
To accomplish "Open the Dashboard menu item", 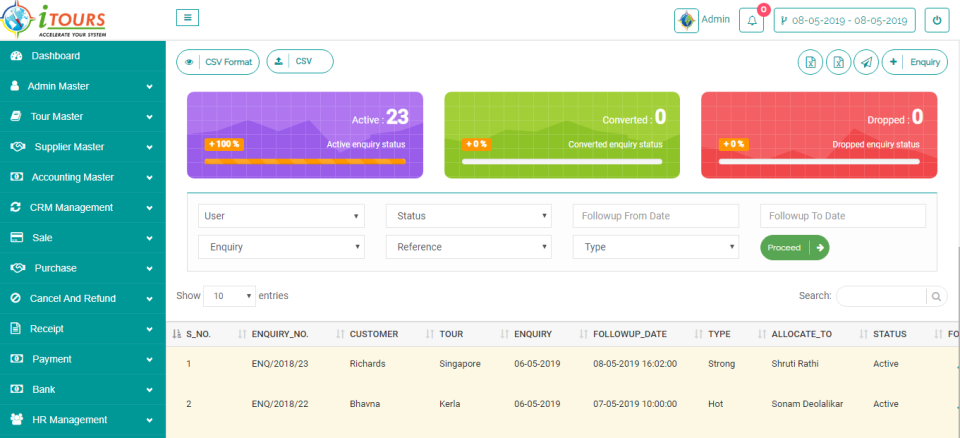I will (x=83, y=56).
